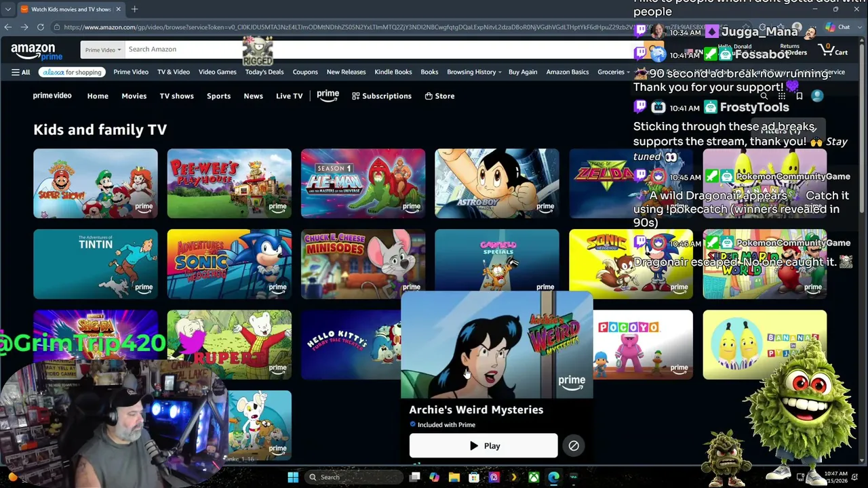868x488 pixels.
Task: Open the Amazon shopping cart
Action: pyautogui.click(x=833, y=51)
